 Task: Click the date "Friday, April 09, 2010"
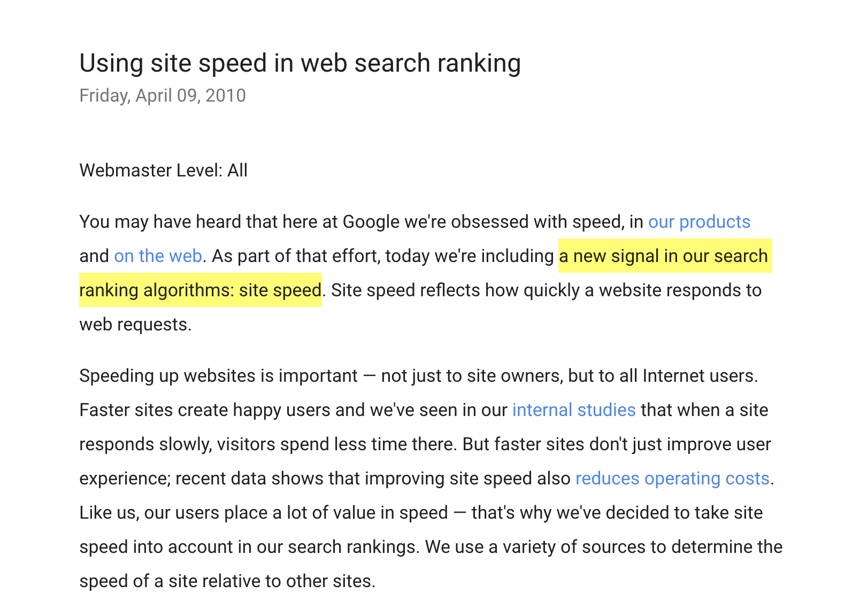163,96
